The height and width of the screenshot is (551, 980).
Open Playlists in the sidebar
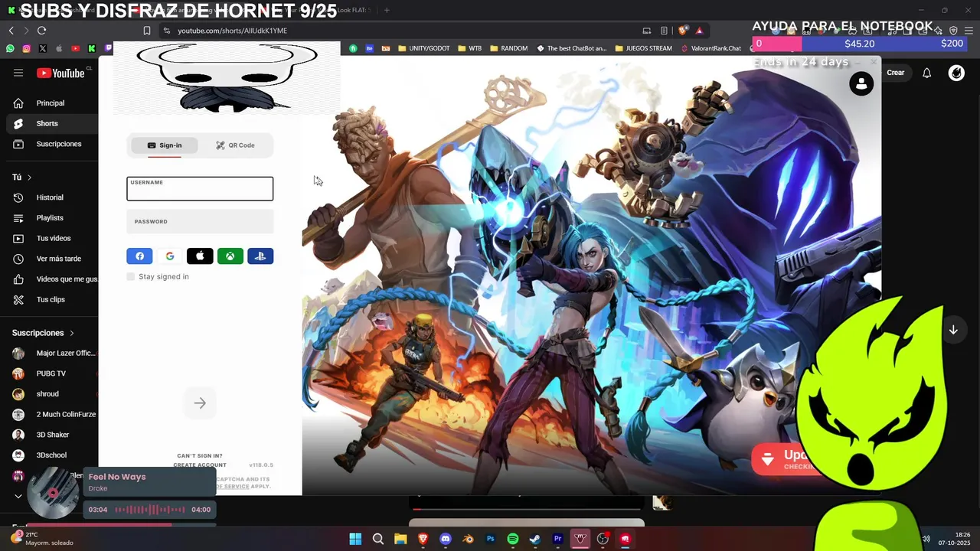coord(51,218)
